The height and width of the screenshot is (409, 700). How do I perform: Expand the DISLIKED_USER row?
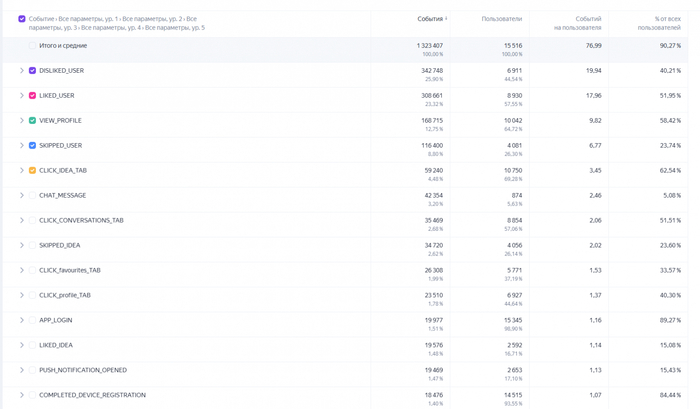tap(22, 71)
